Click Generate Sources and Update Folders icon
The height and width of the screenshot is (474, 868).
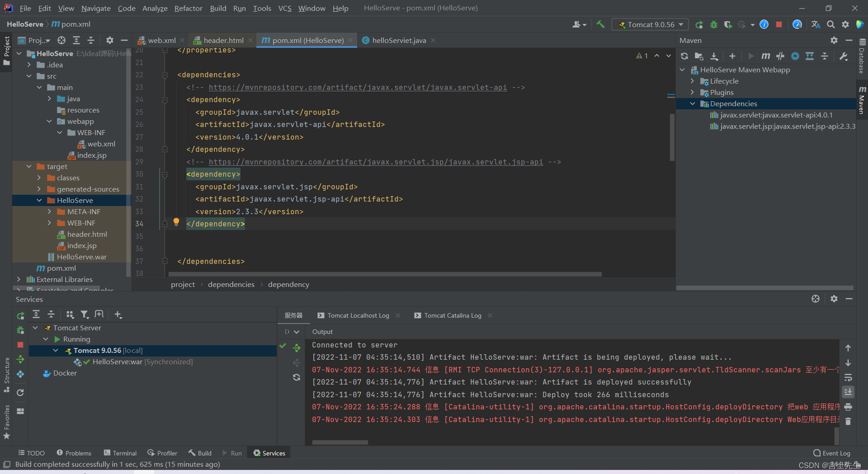699,56
